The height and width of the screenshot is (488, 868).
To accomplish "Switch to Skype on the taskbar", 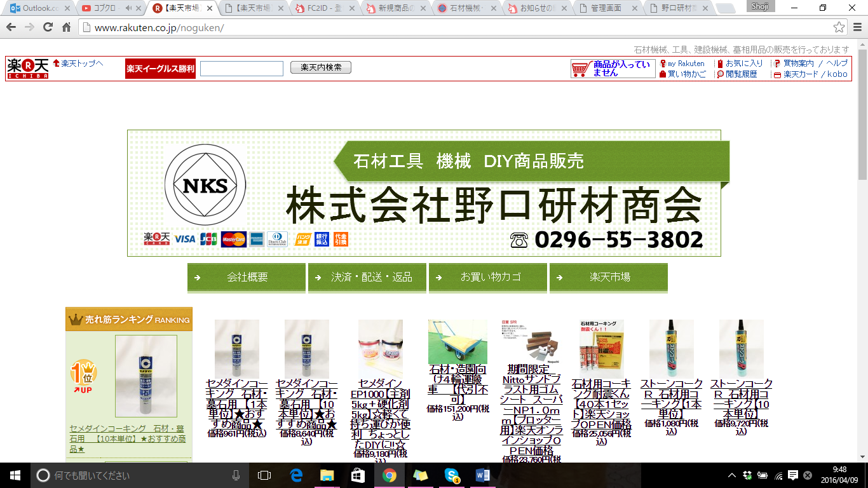I will (452, 475).
